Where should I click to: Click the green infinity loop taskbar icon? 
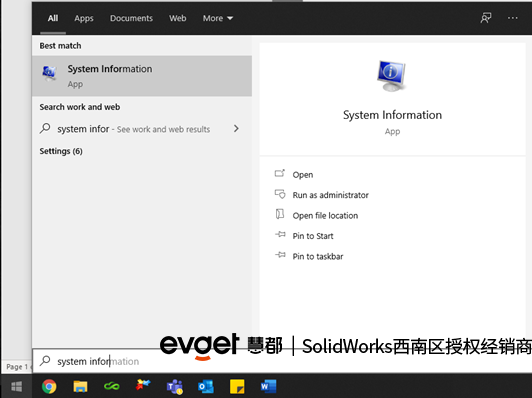click(x=112, y=386)
